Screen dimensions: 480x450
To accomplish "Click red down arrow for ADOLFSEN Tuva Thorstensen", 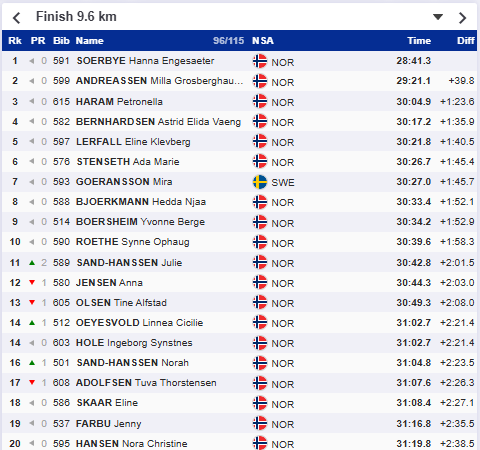I will point(32,383).
